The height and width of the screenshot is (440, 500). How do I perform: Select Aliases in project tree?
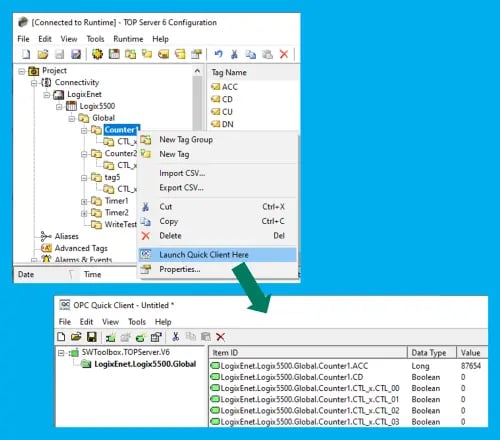(x=67, y=236)
